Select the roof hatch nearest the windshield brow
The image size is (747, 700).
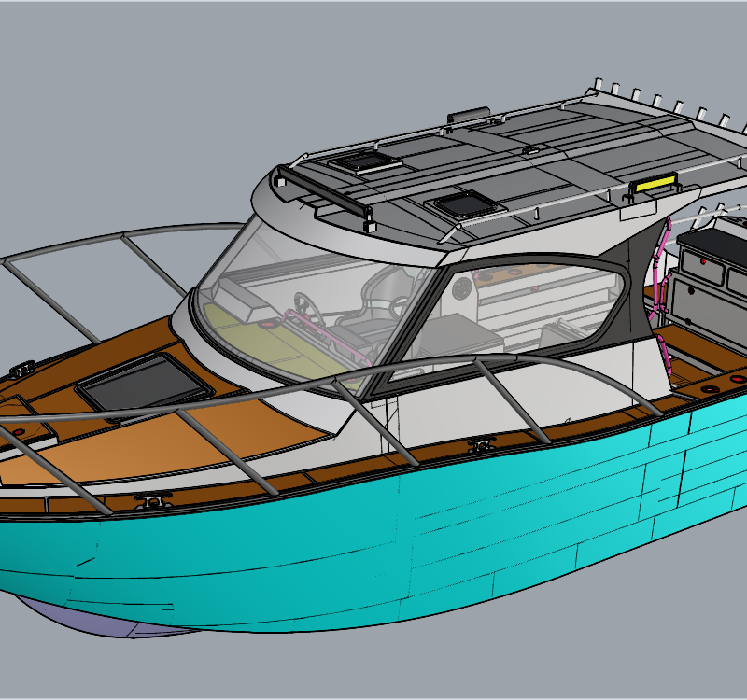pyautogui.click(x=363, y=163)
